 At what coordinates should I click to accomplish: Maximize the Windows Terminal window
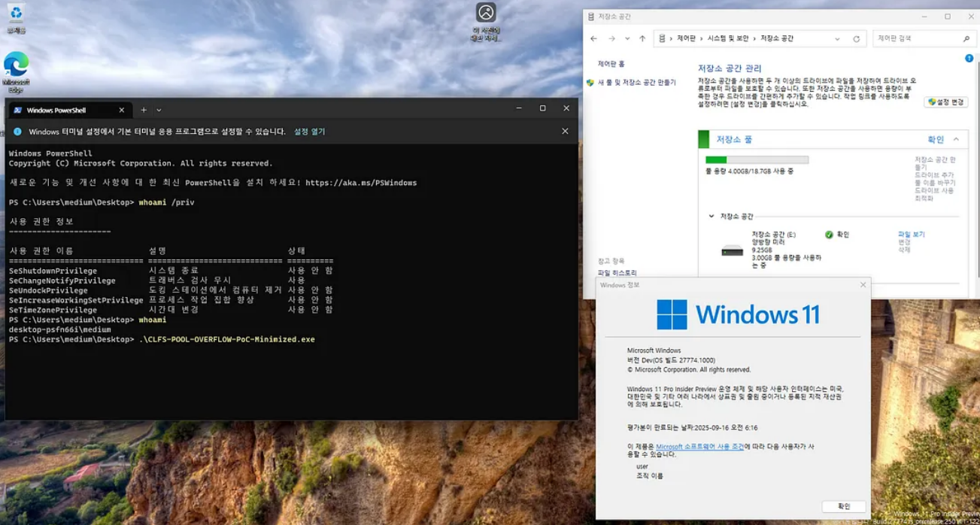[542, 108]
